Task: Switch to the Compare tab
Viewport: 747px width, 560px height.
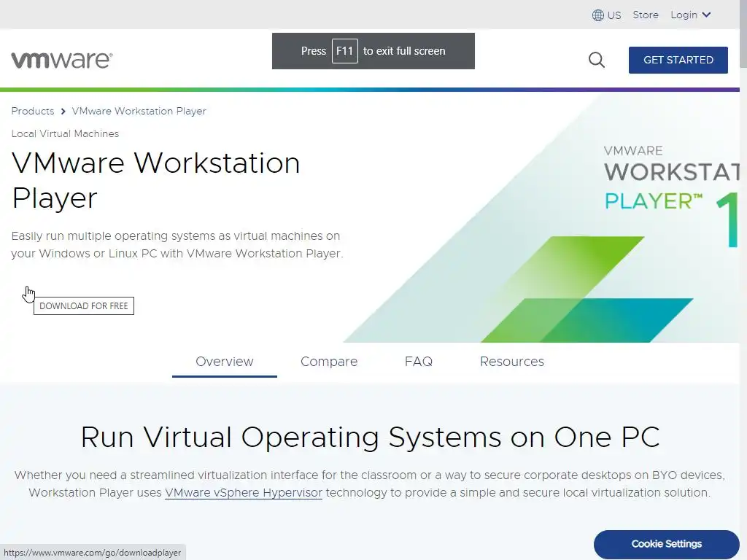Action: 329,362
